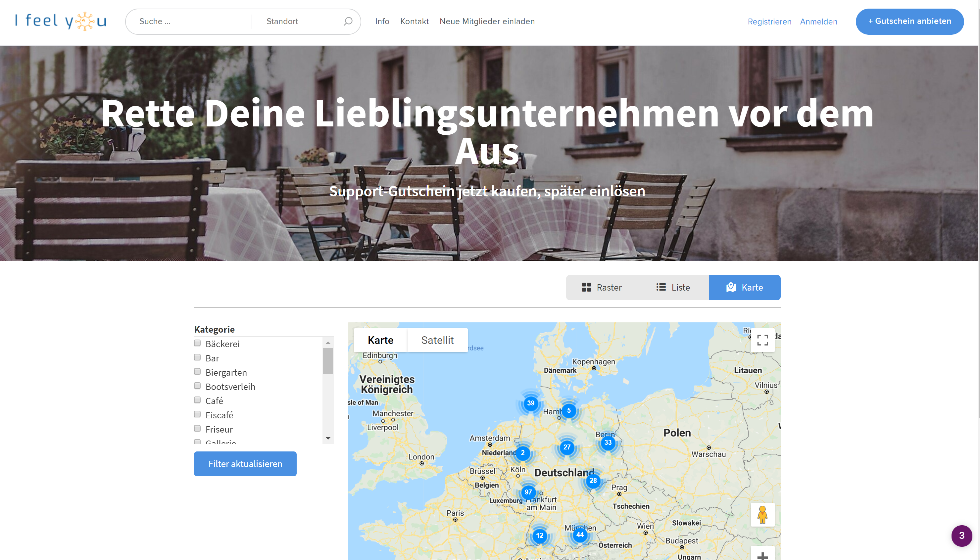The height and width of the screenshot is (560, 980).
Task: Click the 44 cluster marker near München
Action: pos(580,535)
